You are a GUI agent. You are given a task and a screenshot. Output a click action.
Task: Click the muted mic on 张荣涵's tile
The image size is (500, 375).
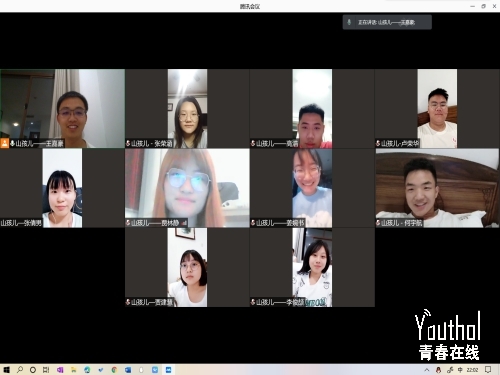coord(128,144)
